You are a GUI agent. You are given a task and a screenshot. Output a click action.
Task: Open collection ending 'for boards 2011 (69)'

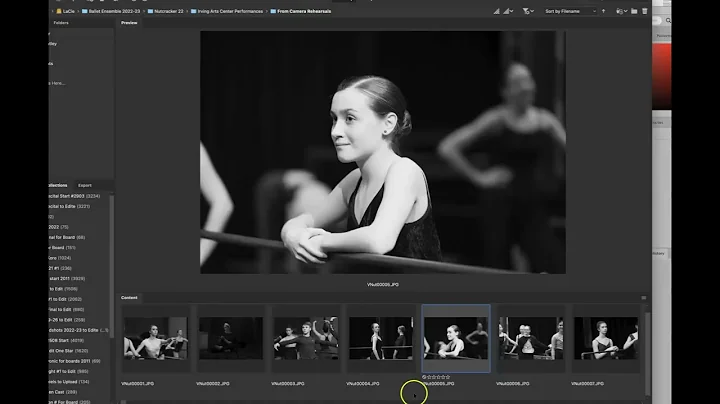tap(75, 361)
